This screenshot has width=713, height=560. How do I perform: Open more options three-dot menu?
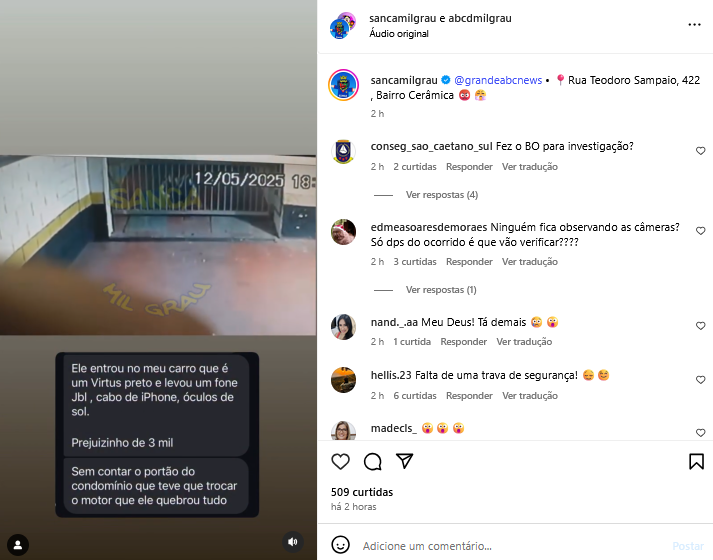tap(694, 25)
